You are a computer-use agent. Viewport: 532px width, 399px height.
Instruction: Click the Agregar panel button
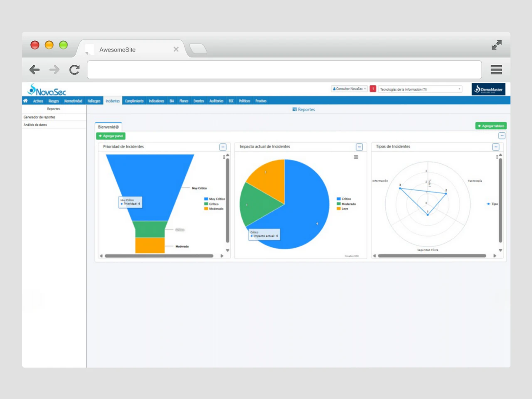111,136
